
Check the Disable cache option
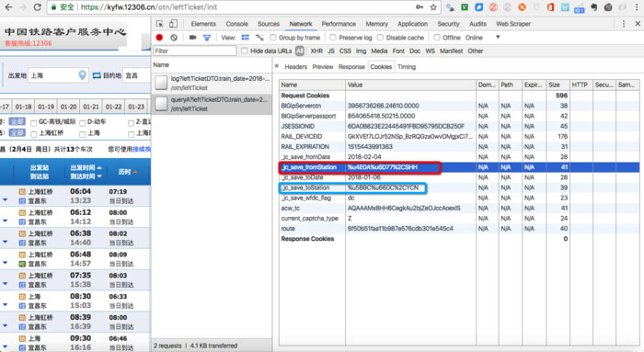pos(380,38)
